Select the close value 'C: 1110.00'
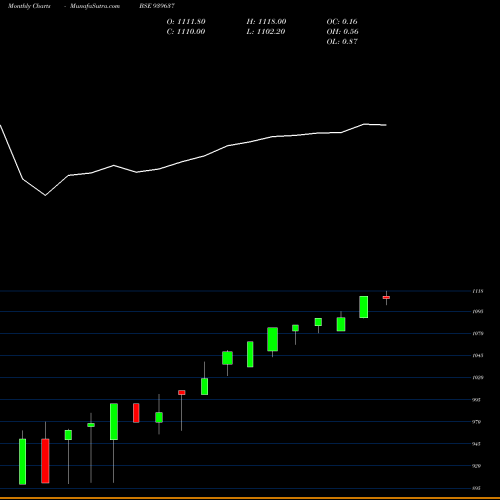Image resolution: width=500 pixels, height=500 pixels. [186, 32]
